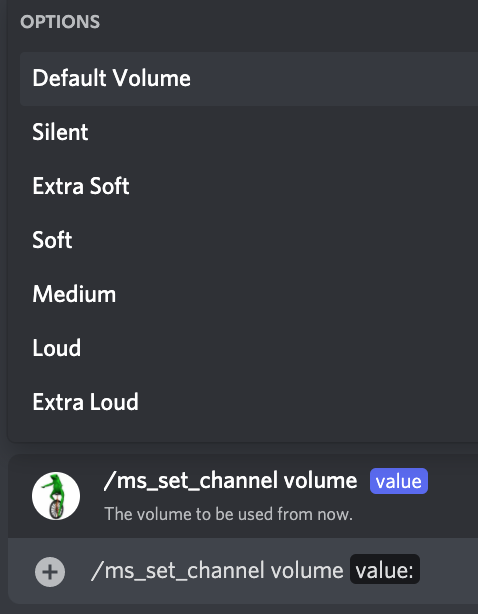The height and width of the screenshot is (614, 478).
Task: Click the word 'volume' in the command title
Action: click(321, 481)
